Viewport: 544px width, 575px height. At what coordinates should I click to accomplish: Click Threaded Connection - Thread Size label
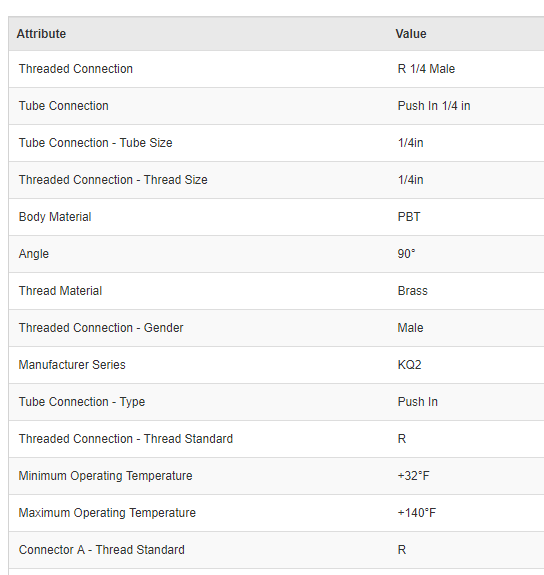coord(113,180)
